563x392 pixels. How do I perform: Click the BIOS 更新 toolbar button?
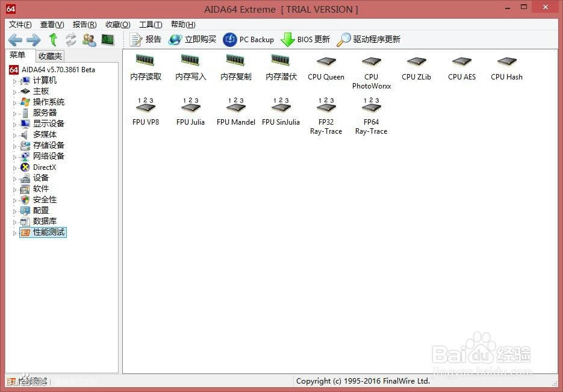click(x=305, y=40)
